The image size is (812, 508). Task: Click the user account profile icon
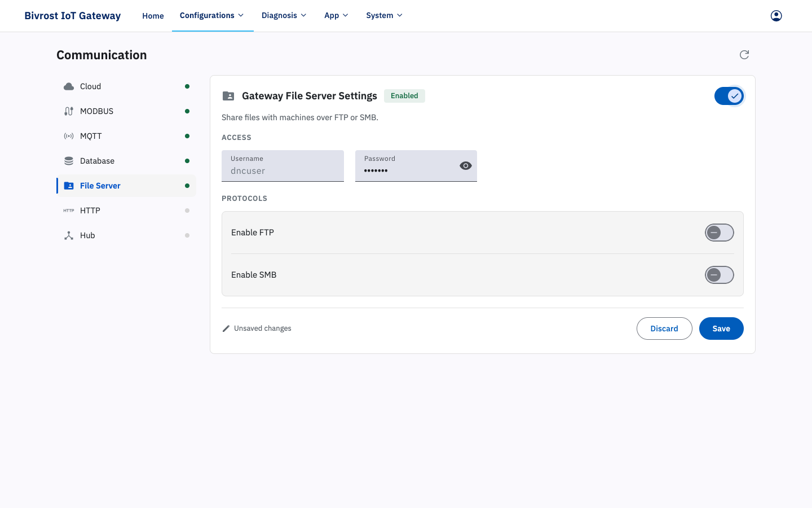click(x=776, y=16)
